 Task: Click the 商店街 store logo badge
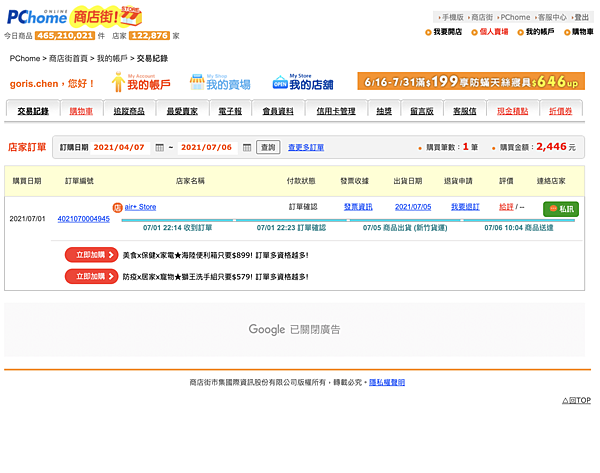click(106, 17)
